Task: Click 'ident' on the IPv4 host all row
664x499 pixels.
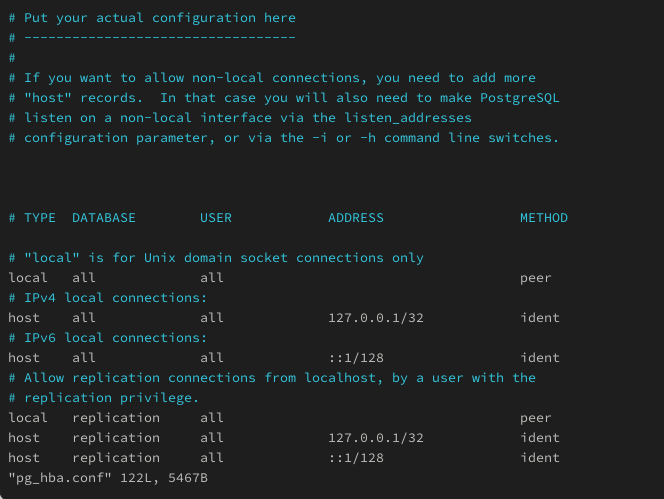Action: point(540,318)
